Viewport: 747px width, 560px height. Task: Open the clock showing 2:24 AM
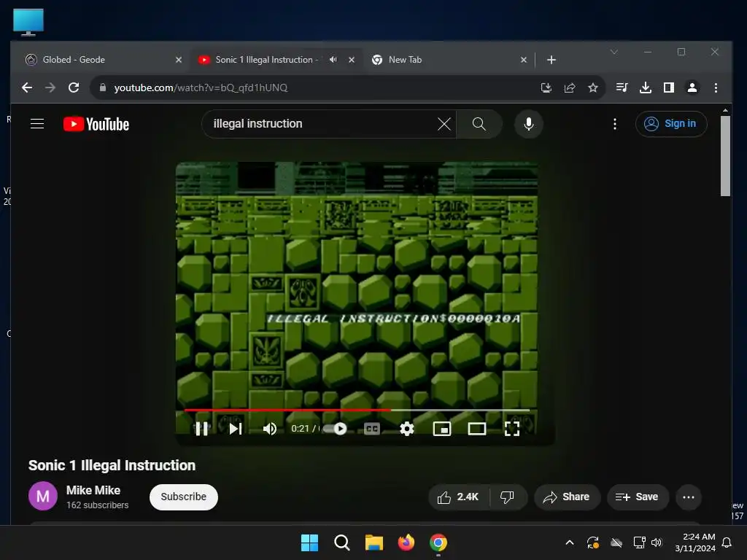pyautogui.click(x=695, y=542)
